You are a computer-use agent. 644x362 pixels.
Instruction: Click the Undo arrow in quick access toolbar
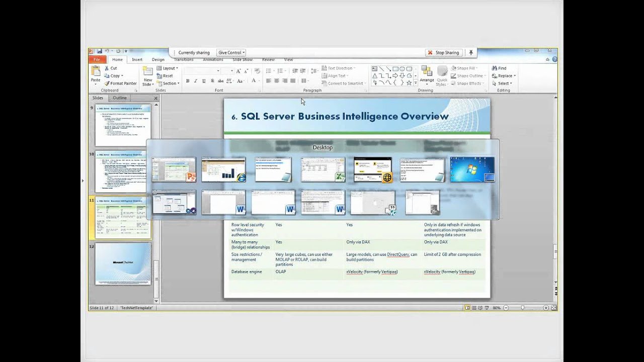(x=107, y=51)
